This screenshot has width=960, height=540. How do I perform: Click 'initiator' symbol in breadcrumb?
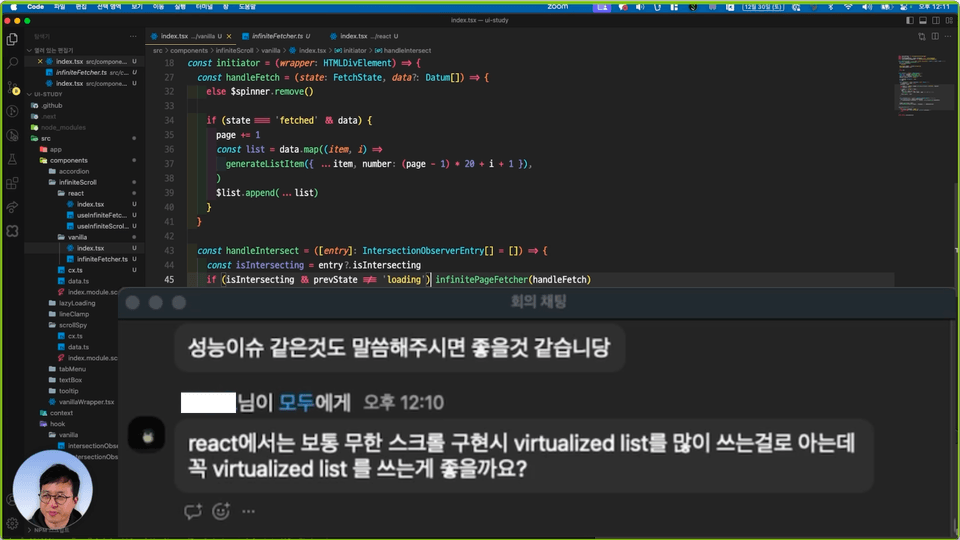coord(354,51)
